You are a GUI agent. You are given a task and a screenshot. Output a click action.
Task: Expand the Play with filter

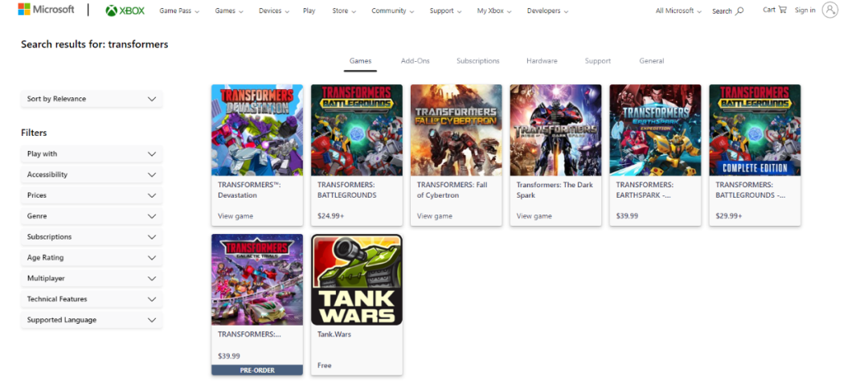[x=92, y=154]
